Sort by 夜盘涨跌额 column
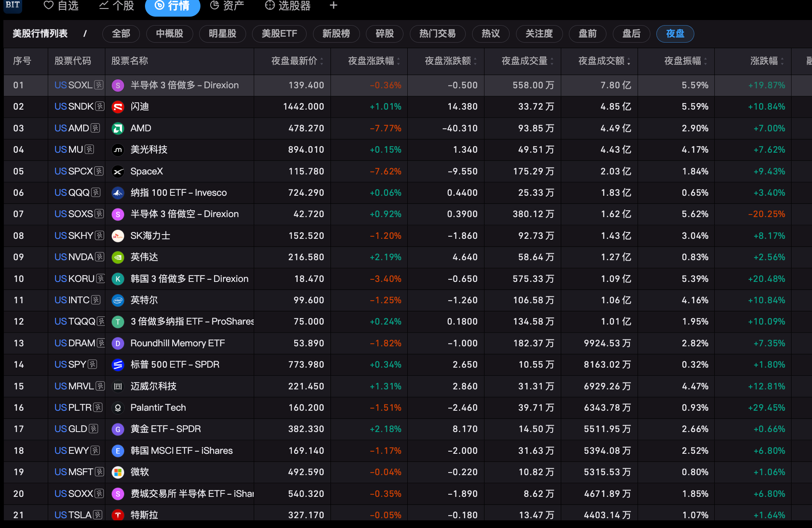Viewport: 812px width, 528px height. (451, 61)
